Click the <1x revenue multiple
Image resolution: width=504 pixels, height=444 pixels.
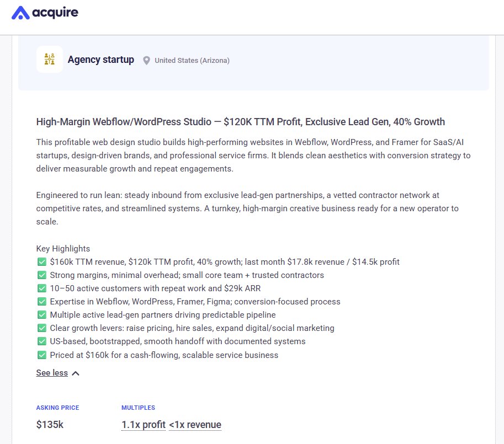(x=195, y=424)
